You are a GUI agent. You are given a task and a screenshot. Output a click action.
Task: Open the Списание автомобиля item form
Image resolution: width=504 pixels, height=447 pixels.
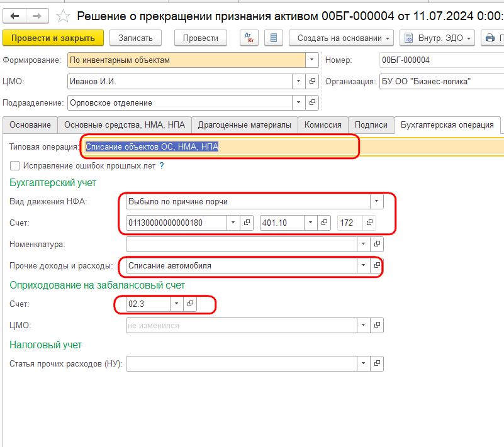377,265
